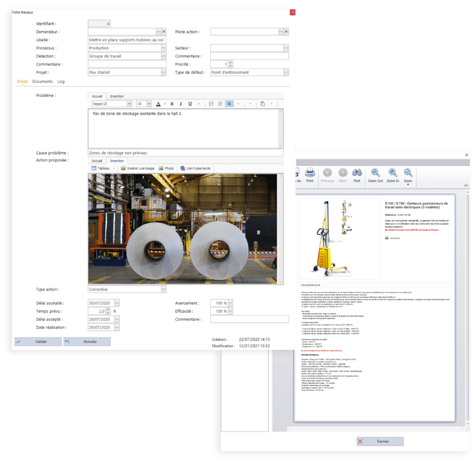The height and width of the screenshot is (462, 476).
Task: Collapse the document viewer ribbon
Action: coord(466,185)
